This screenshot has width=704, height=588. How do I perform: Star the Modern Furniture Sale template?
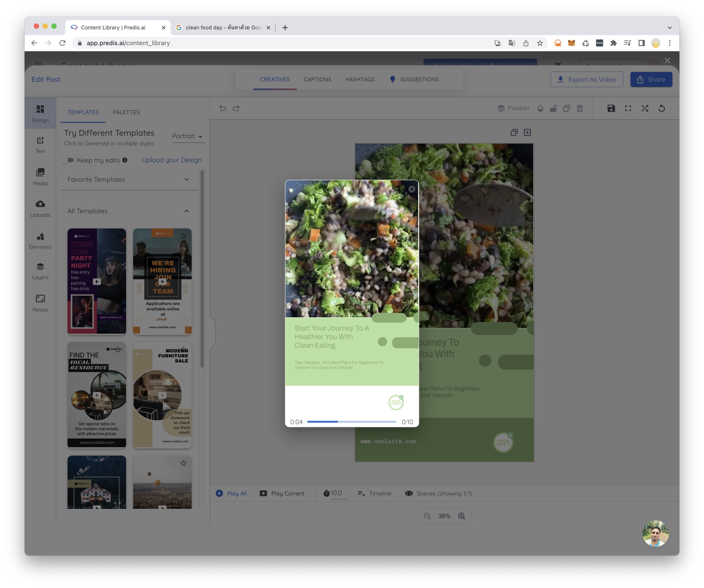[183, 349]
